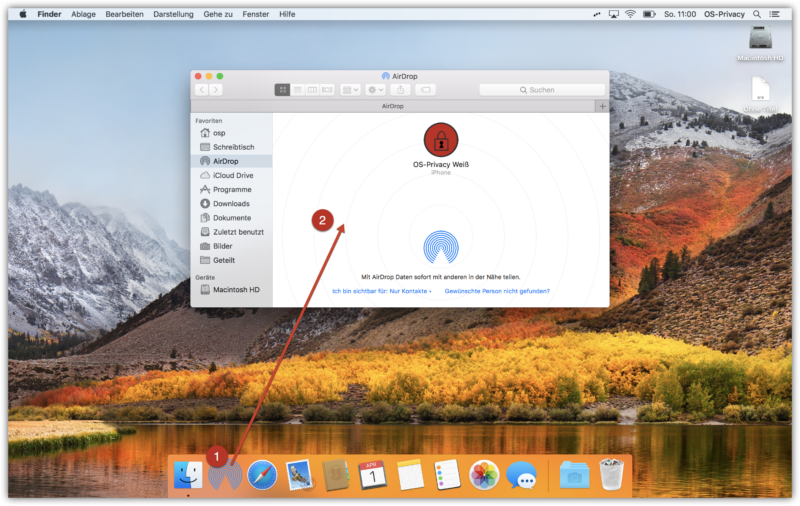Click the Share toolbar button

click(401, 90)
